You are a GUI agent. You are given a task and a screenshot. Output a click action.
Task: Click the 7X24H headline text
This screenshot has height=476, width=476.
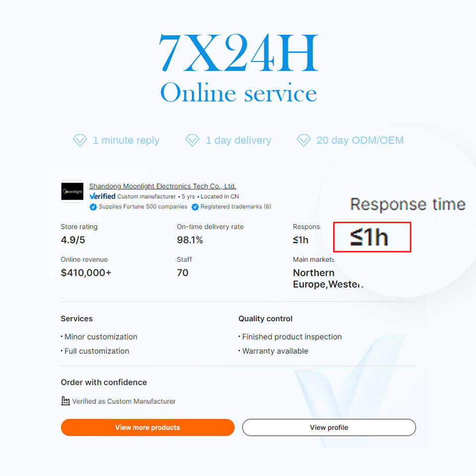click(x=238, y=53)
